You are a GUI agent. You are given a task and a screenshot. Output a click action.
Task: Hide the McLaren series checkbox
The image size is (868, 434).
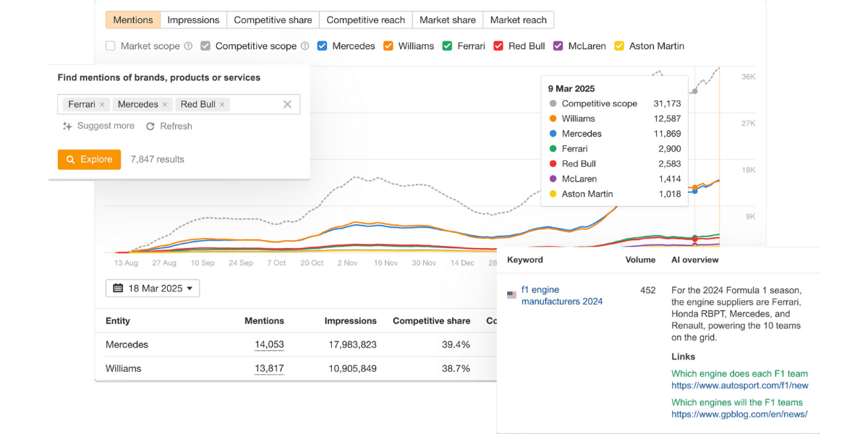click(x=558, y=46)
